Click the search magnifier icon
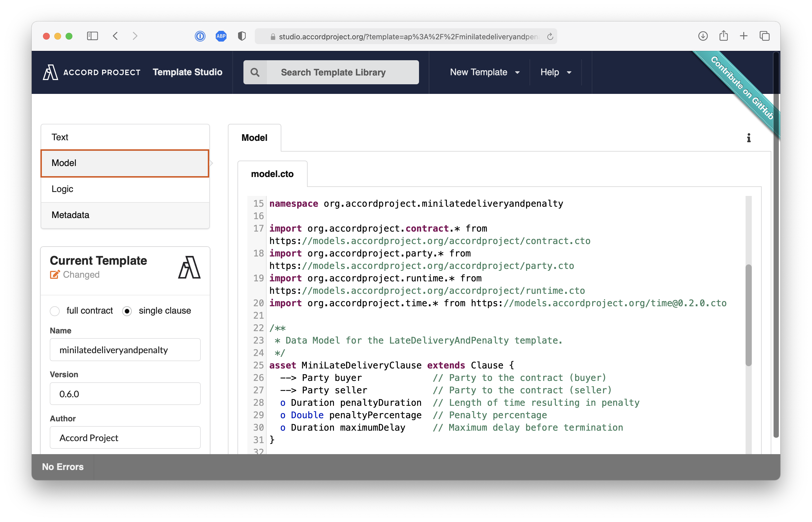Screen dimensions: 812x522 click(255, 72)
